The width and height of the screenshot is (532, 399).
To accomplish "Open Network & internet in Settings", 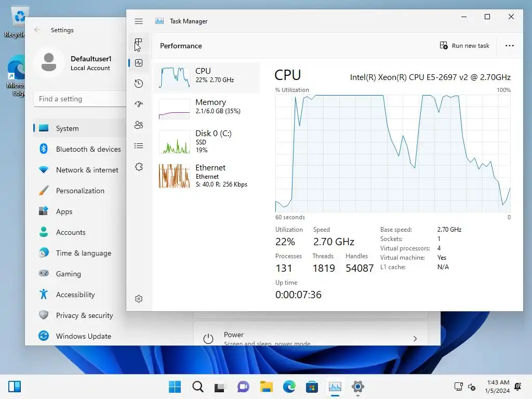I will [80, 170].
